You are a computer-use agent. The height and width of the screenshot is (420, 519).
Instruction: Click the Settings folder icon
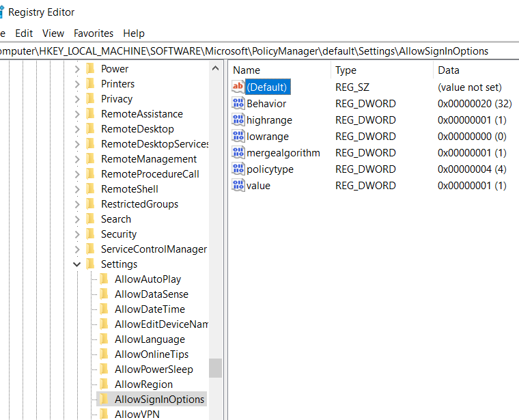[90, 264]
